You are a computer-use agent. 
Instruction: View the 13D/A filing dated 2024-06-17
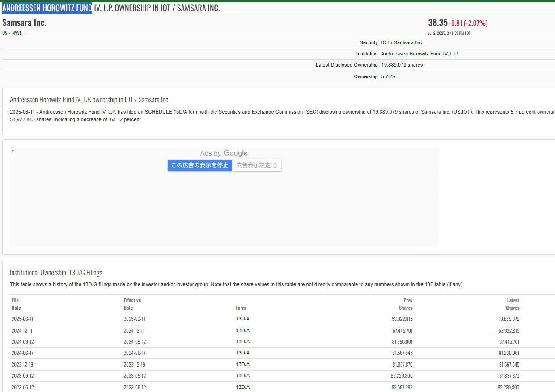pyautogui.click(x=242, y=353)
